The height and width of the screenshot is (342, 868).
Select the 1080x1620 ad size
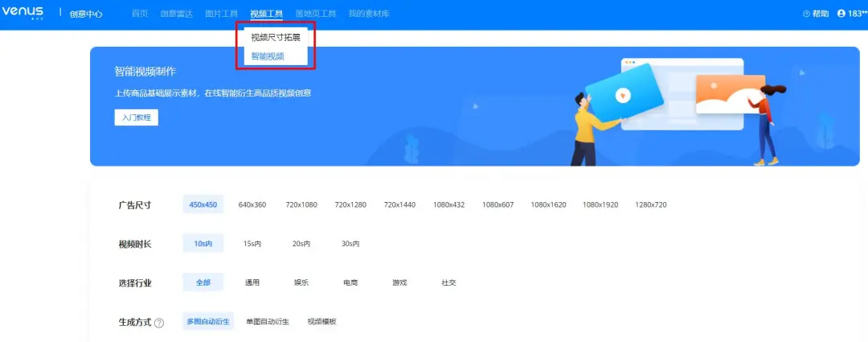(549, 204)
